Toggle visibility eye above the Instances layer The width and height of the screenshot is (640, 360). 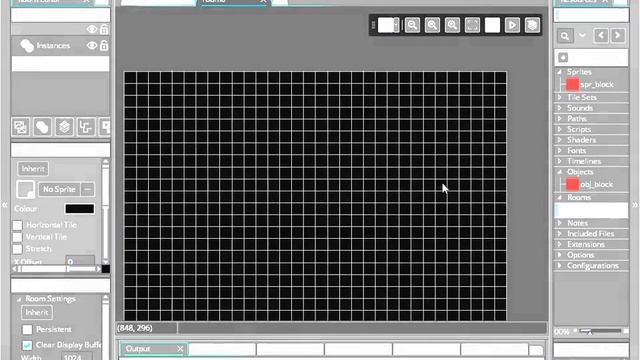[x=92, y=29]
